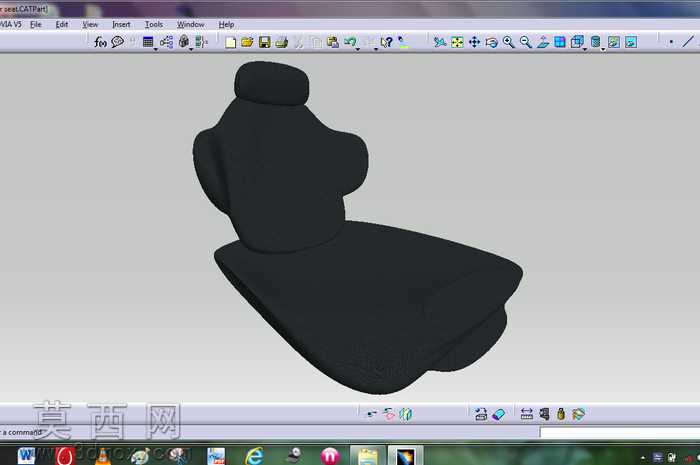
Task: Click the command line input field
Action: click(620, 432)
